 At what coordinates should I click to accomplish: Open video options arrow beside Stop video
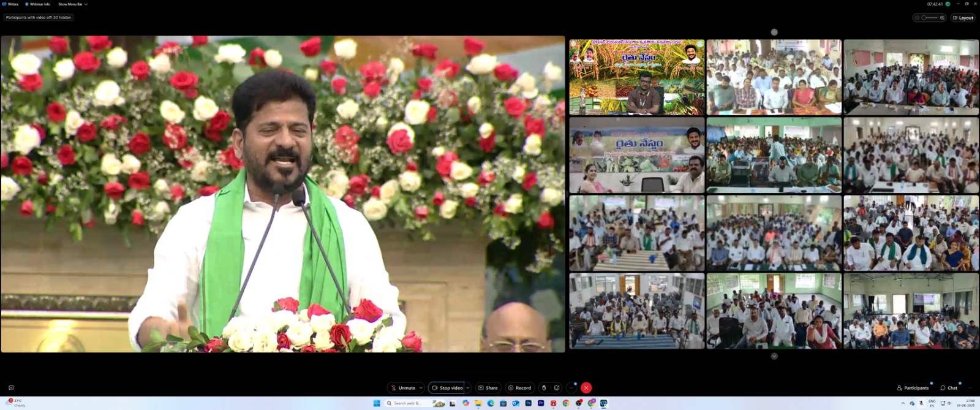click(x=468, y=388)
